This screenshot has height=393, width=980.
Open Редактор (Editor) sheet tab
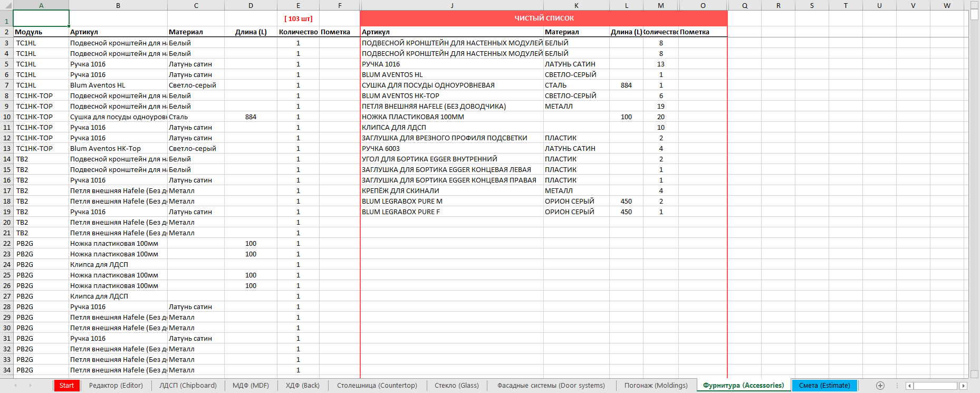coord(116,386)
